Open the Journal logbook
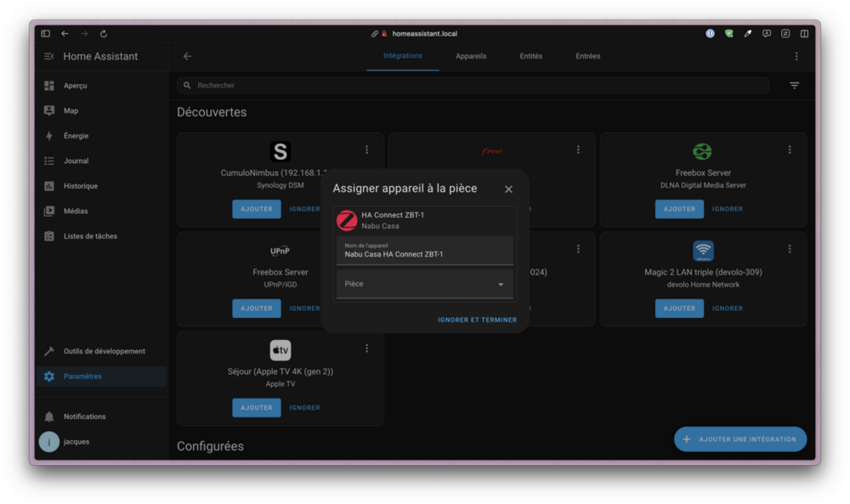 click(x=76, y=161)
